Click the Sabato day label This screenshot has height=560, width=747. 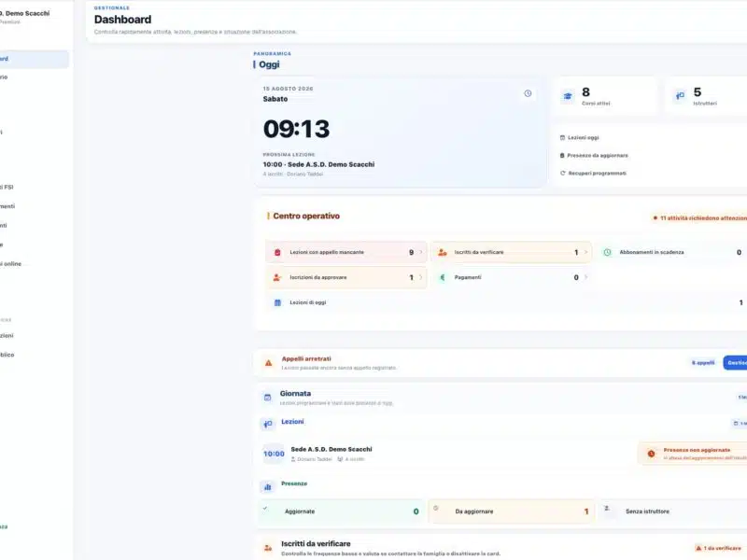[x=275, y=99]
